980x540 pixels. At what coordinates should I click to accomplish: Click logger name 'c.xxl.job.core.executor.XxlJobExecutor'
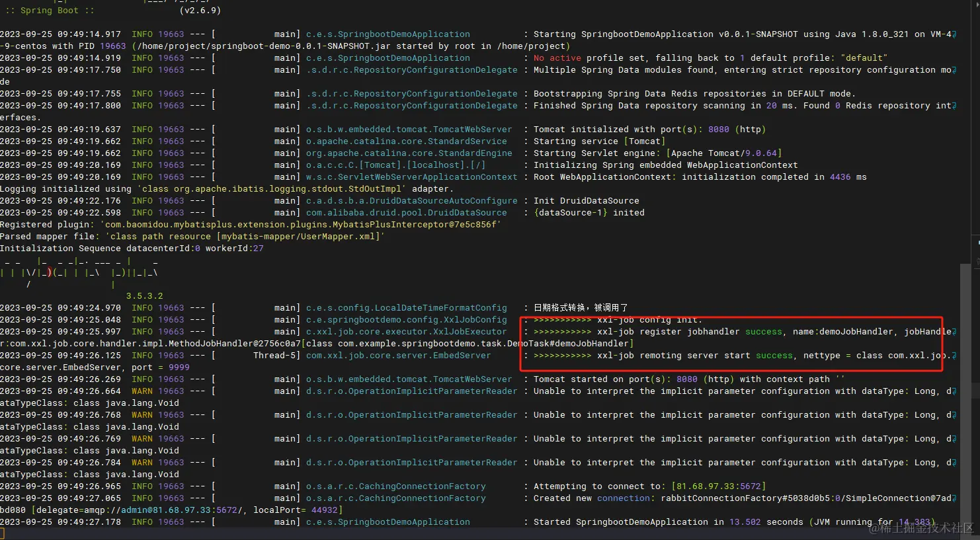coord(407,332)
